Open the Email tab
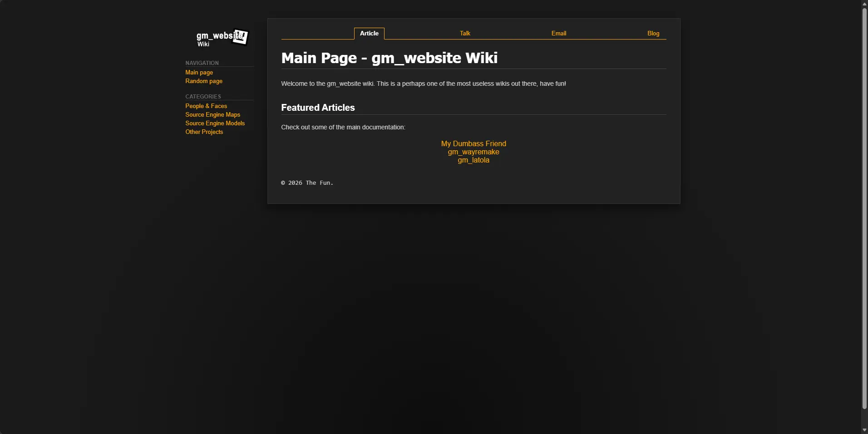This screenshot has height=434, width=868. click(559, 34)
